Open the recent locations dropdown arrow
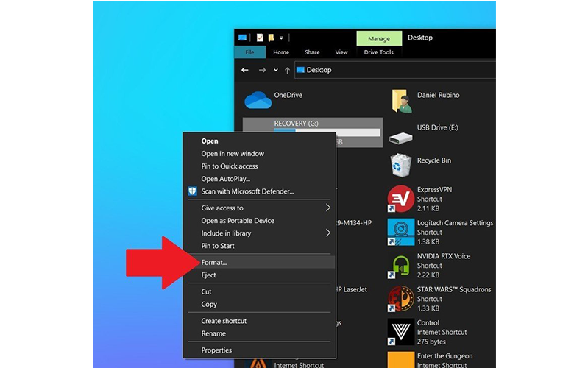 tap(276, 71)
